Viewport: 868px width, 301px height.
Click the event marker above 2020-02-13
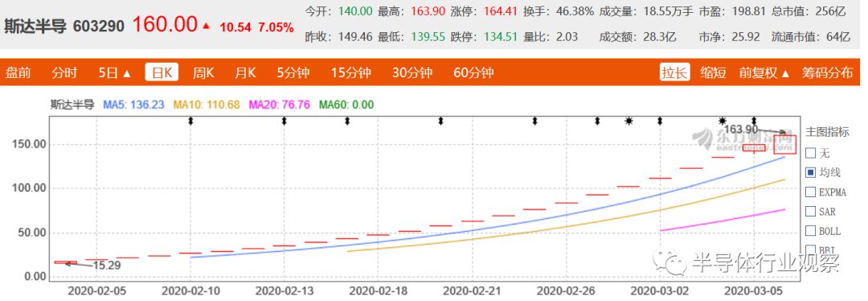tap(284, 121)
